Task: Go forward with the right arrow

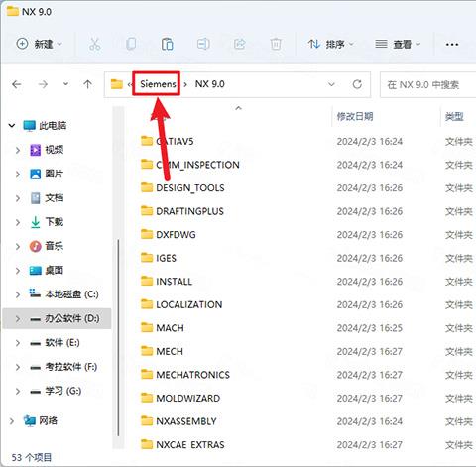Action: click(43, 85)
